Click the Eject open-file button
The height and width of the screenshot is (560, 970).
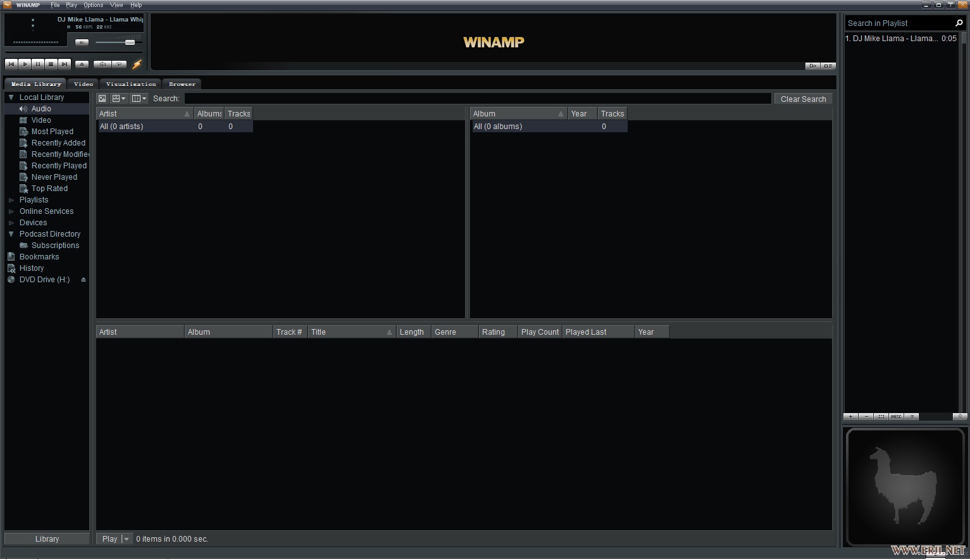coord(82,64)
